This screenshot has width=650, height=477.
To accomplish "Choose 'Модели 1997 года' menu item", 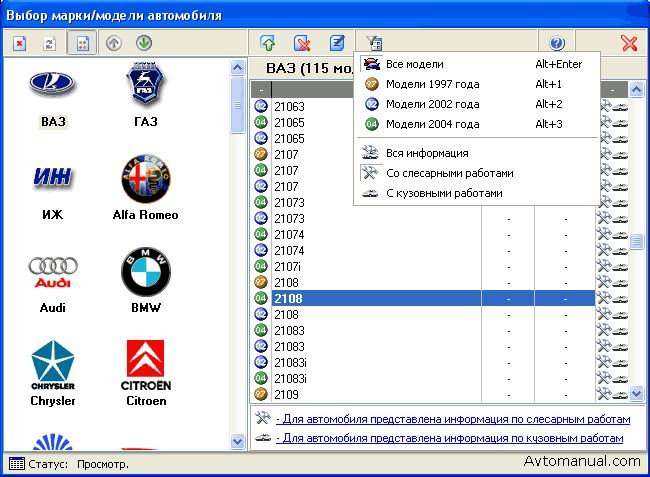I will pyautogui.click(x=477, y=84).
